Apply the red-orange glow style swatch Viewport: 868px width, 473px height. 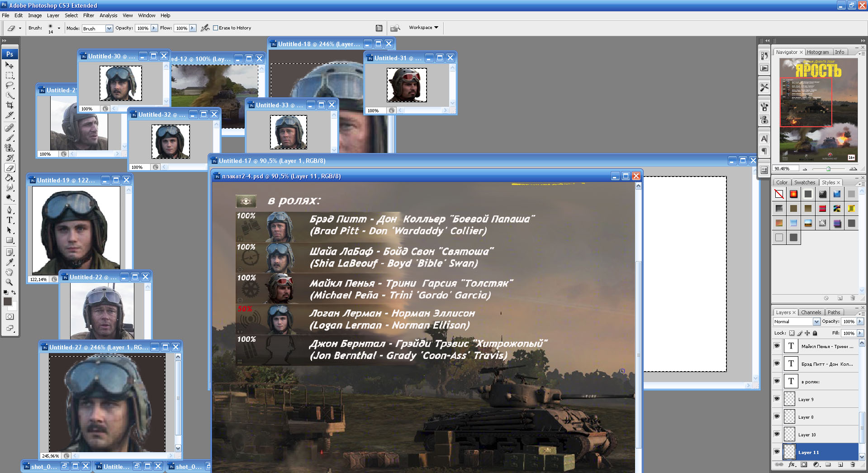[x=793, y=194]
